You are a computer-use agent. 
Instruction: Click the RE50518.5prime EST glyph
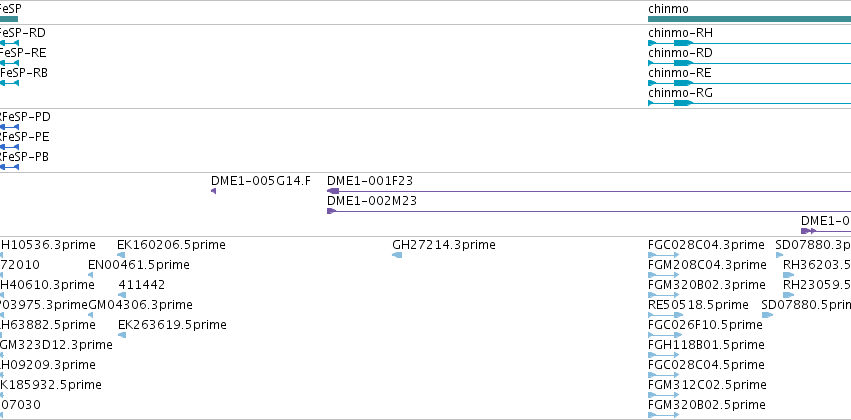(663, 315)
